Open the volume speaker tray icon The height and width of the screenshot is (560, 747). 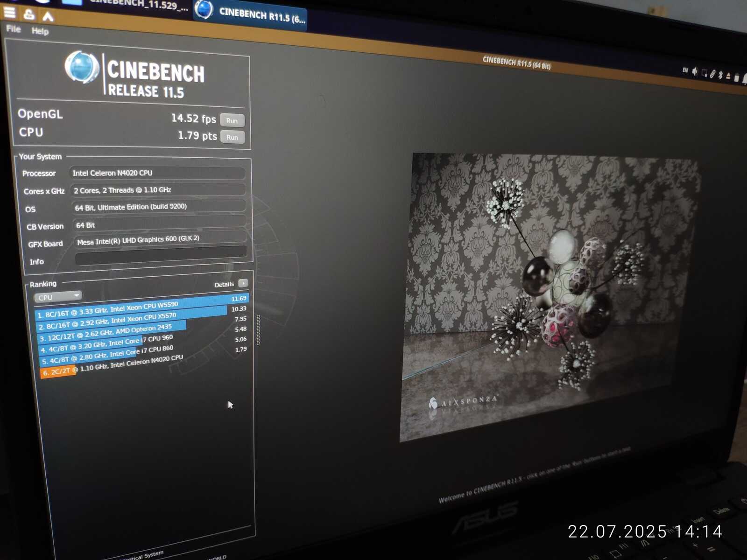(x=695, y=71)
